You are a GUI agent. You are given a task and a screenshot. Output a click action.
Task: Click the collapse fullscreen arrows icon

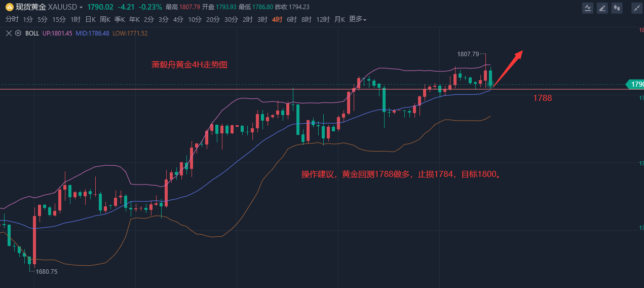[637, 8]
